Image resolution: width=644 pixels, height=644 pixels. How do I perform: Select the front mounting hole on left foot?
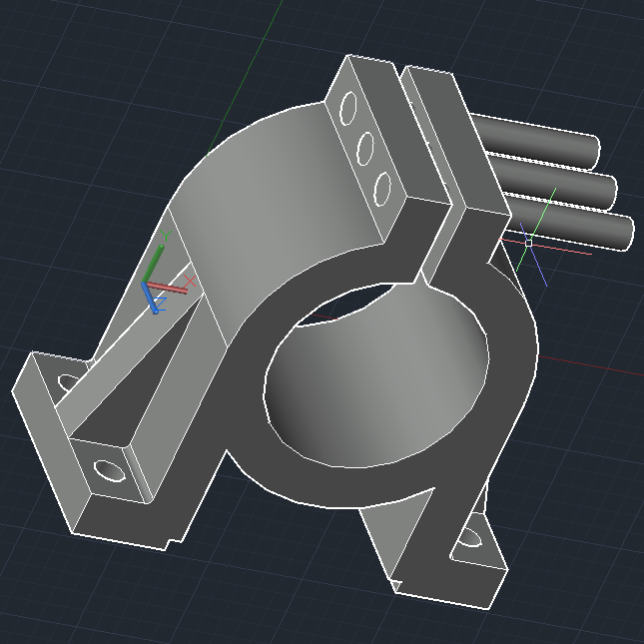pyautogui.click(x=110, y=471)
